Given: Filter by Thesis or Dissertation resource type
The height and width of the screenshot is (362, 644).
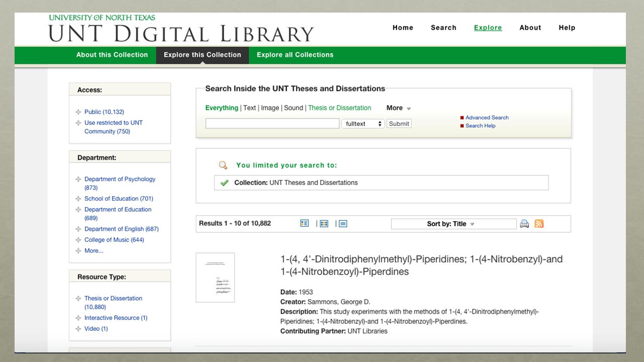Looking at the screenshot, I should [x=113, y=303].
